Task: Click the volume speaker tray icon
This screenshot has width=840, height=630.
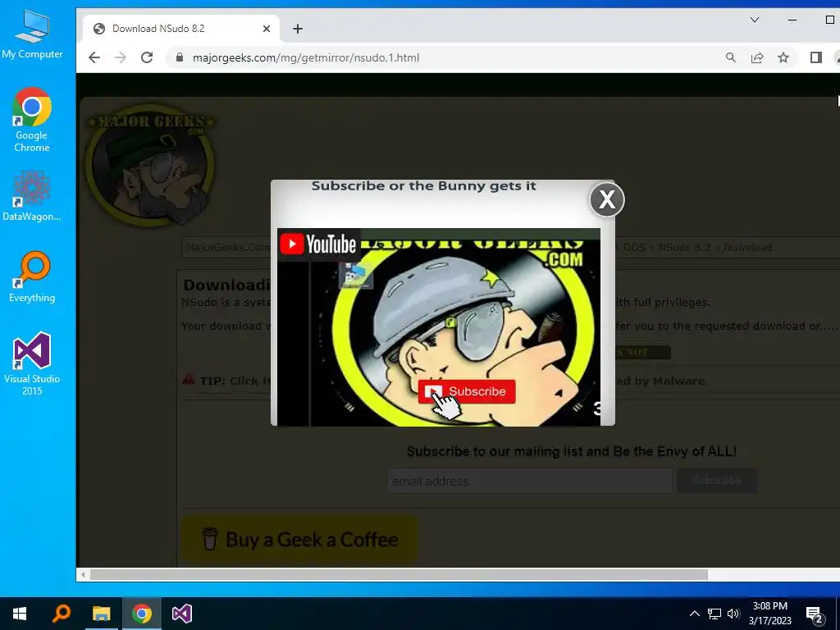Action: tap(733, 614)
